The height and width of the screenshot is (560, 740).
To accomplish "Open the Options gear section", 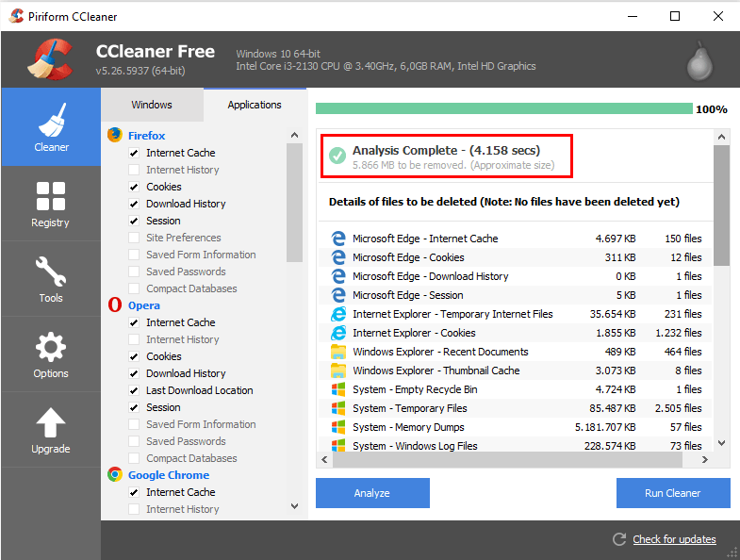I will [x=51, y=354].
